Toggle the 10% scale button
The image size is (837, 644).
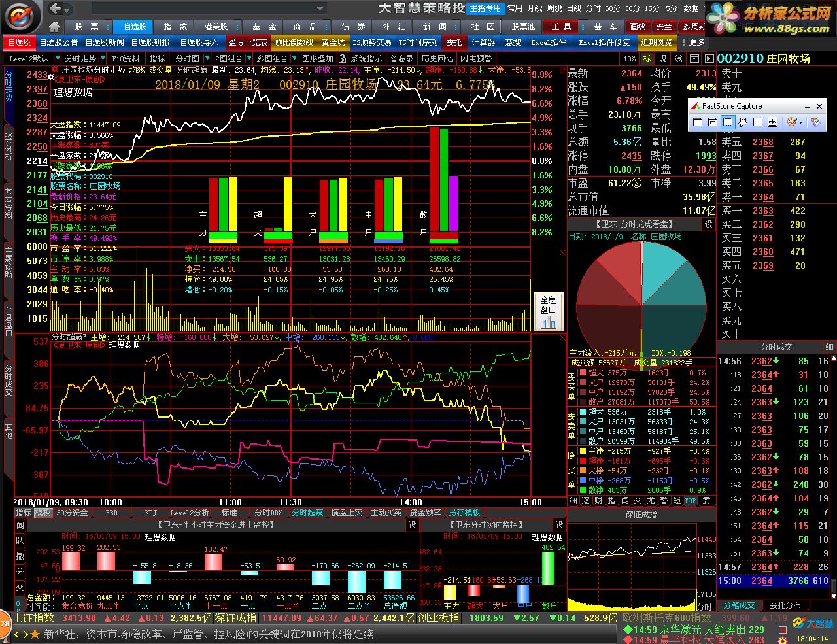click(x=629, y=59)
